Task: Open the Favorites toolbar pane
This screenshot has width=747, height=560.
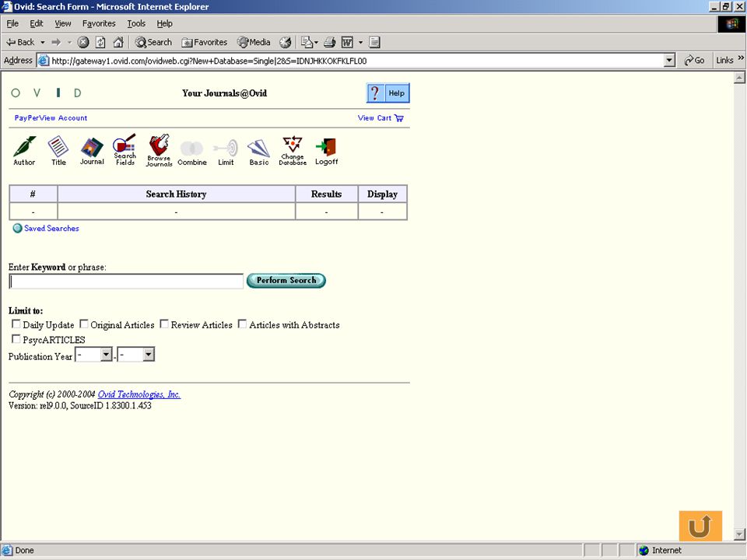Action: click(x=205, y=42)
